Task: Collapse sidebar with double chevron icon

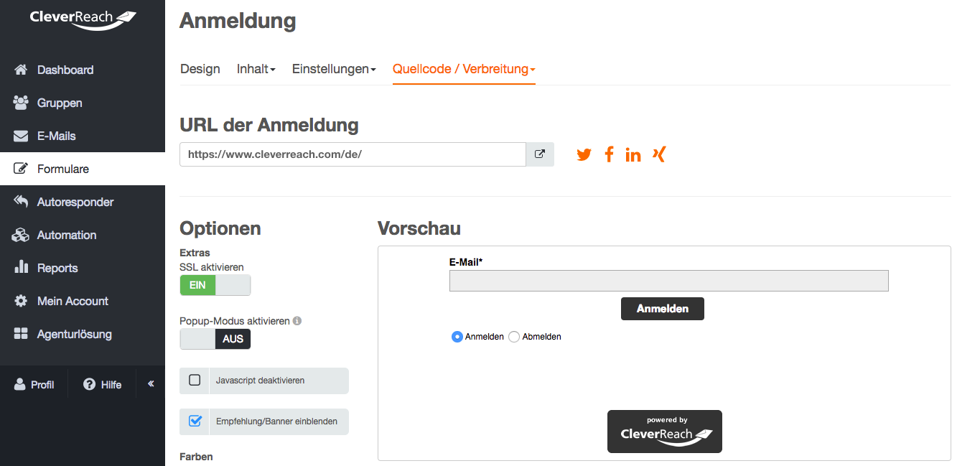Action: pyautogui.click(x=151, y=383)
